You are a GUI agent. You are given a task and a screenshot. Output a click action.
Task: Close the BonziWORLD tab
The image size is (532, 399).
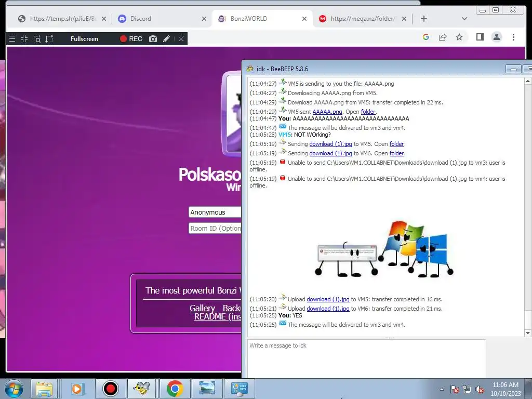(x=304, y=19)
